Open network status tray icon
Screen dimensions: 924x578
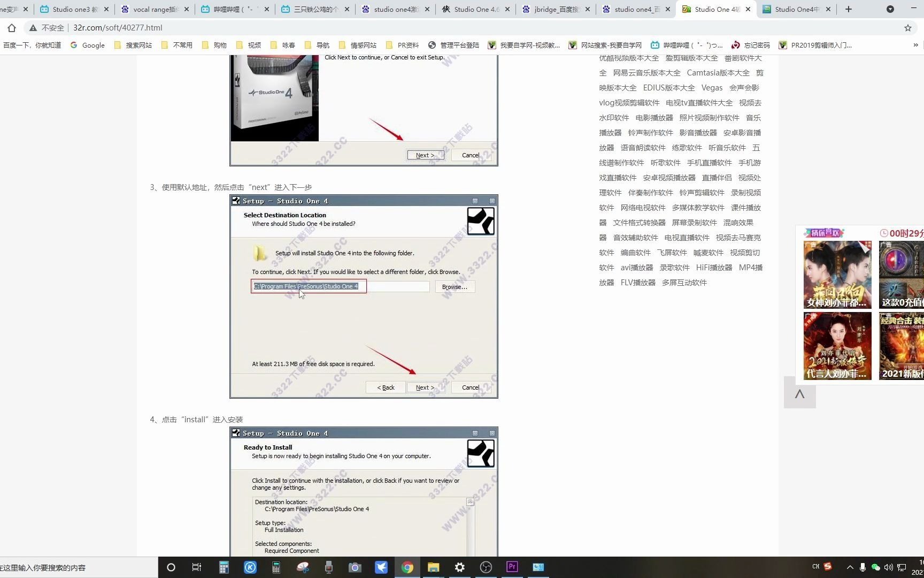[x=902, y=567]
